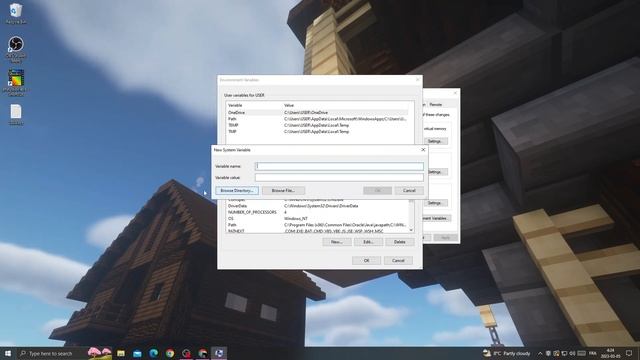Select the user Path variable row
This screenshot has width=640, height=360.
[x=318, y=119]
